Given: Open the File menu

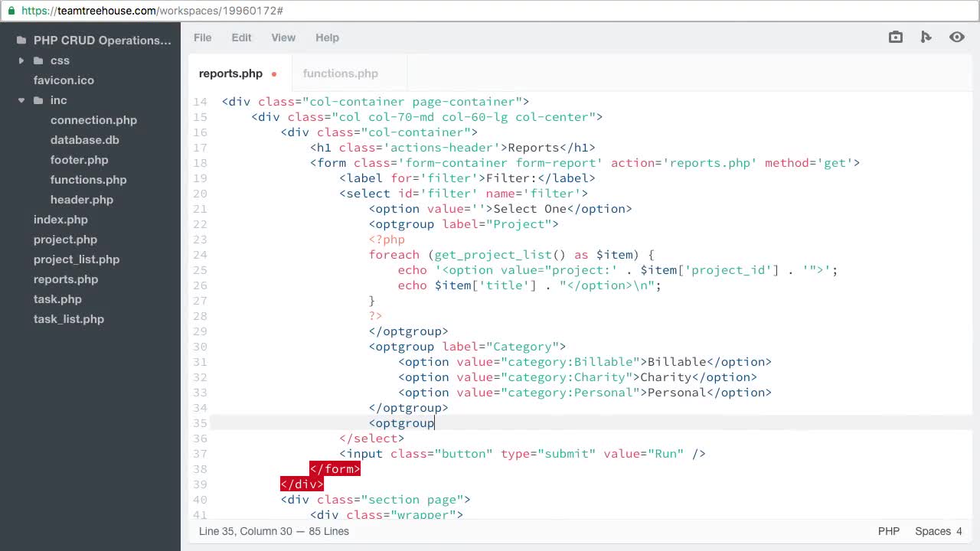Looking at the screenshot, I should [202, 37].
